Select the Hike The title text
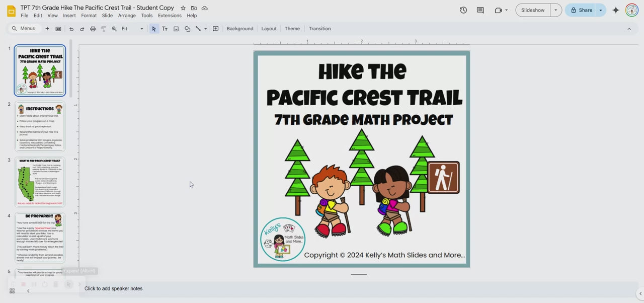This screenshot has width=644, height=303. click(362, 72)
